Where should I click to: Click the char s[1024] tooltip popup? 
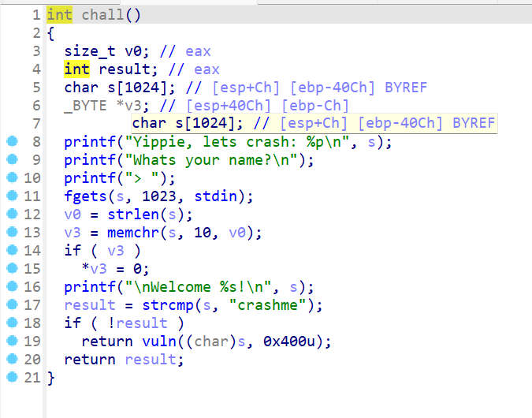coord(314,123)
